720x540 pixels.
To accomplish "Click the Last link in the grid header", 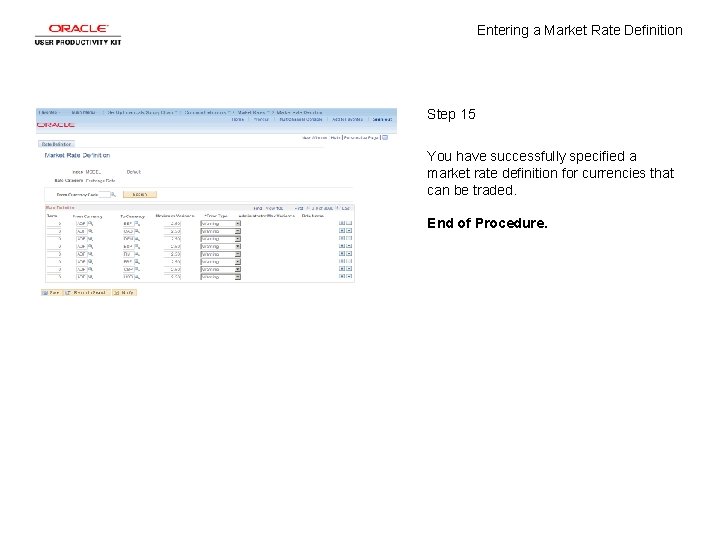I will [x=346, y=208].
